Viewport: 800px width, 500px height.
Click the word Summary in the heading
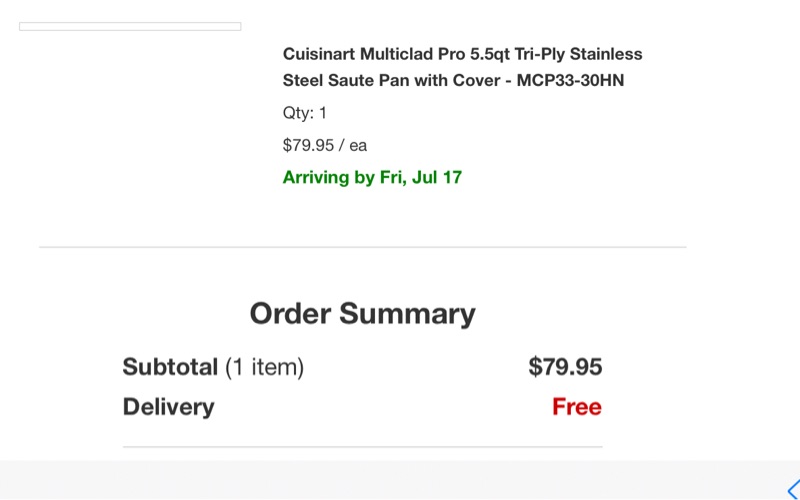point(407,314)
